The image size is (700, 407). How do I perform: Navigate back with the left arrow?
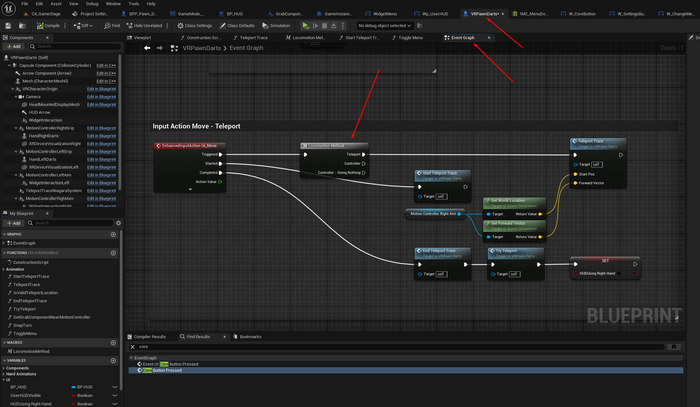point(146,47)
